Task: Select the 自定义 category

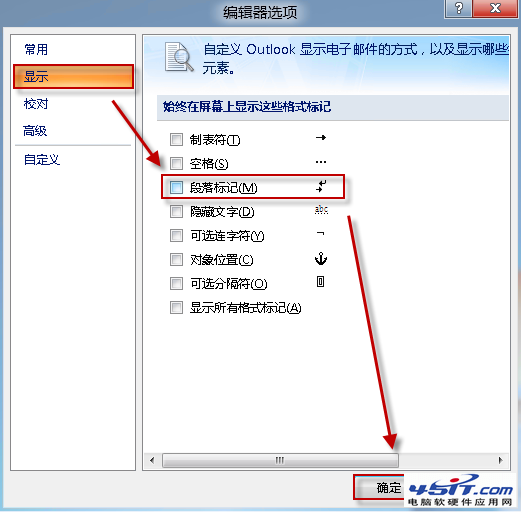Action: click(42, 159)
